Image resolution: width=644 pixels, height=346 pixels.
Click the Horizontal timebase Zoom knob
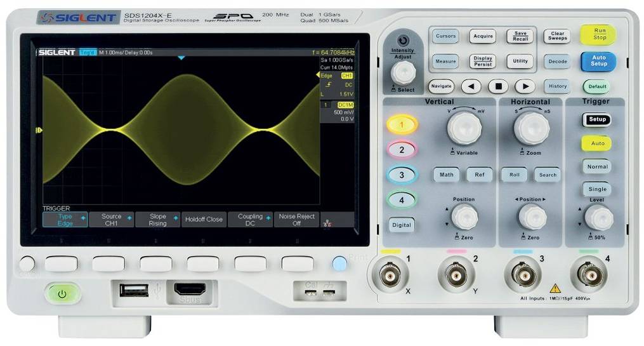pyautogui.click(x=532, y=128)
